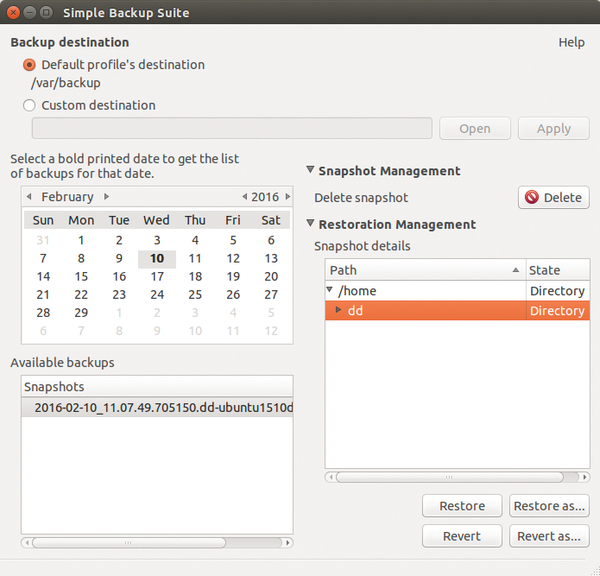Image resolution: width=600 pixels, height=576 pixels.
Task: Click the snapshots list horizontal scrollbar thumb
Action: (129, 542)
